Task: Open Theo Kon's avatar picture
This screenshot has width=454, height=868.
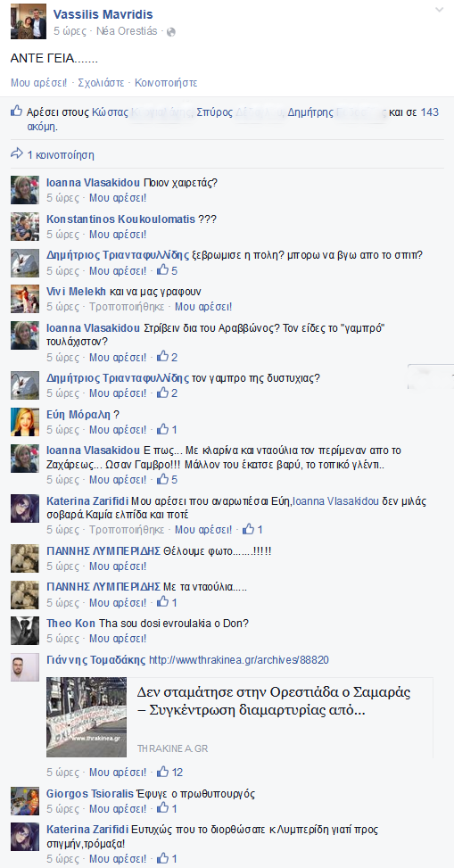Action: point(25,631)
